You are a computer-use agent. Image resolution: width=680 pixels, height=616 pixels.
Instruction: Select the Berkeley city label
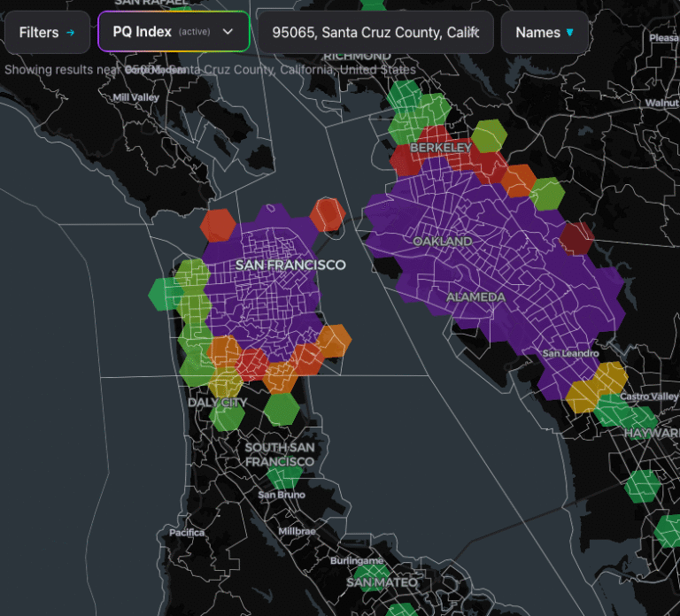(441, 148)
